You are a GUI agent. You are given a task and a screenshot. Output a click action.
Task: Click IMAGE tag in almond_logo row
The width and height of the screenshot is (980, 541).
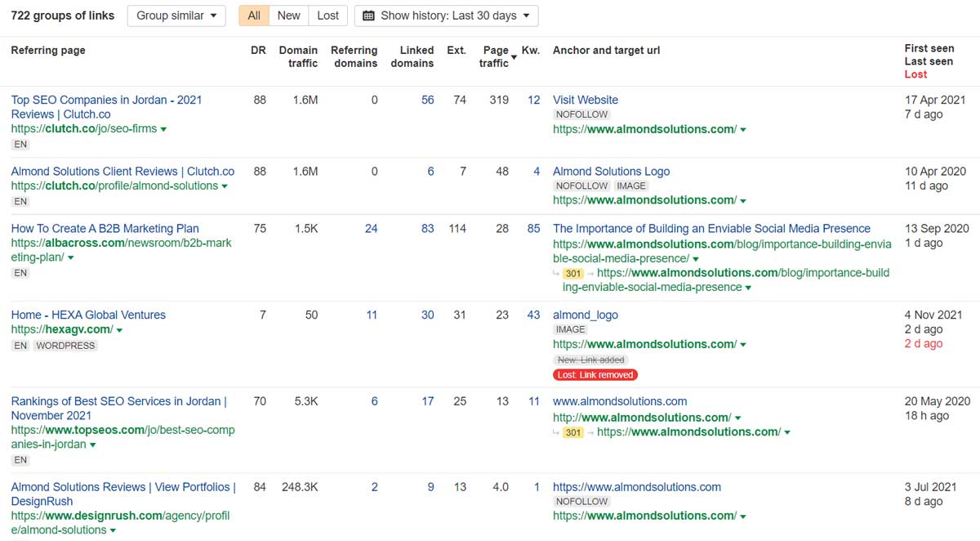click(570, 329)
